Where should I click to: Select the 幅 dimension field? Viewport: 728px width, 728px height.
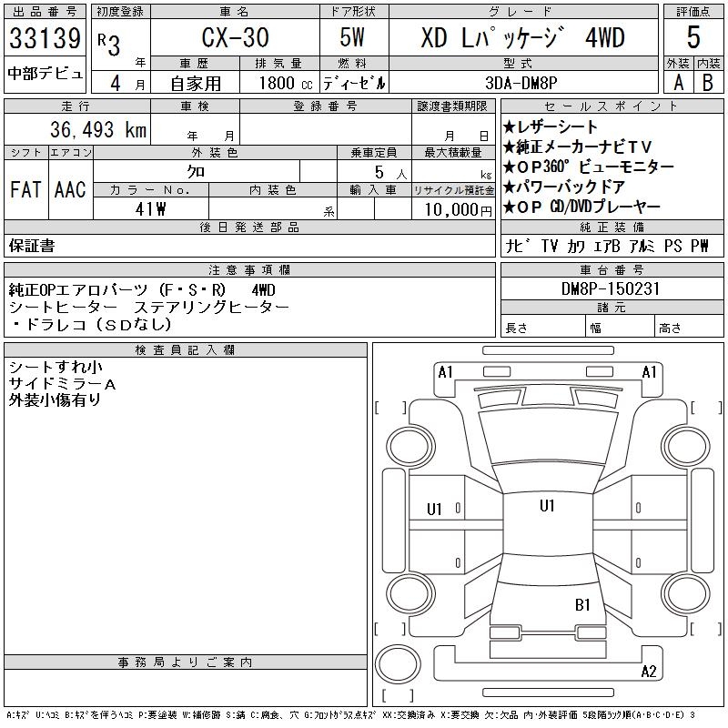pyautogui.click(x=620, y=327)
